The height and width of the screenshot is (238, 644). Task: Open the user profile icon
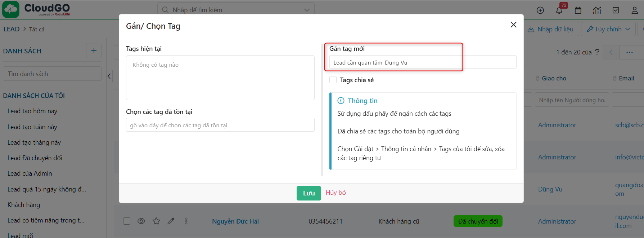[635, 10]
